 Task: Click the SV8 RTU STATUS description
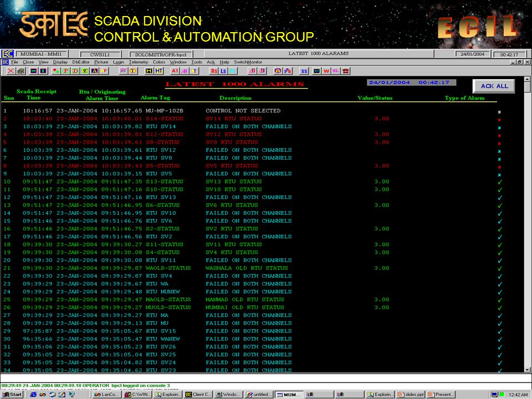[232, 142]
